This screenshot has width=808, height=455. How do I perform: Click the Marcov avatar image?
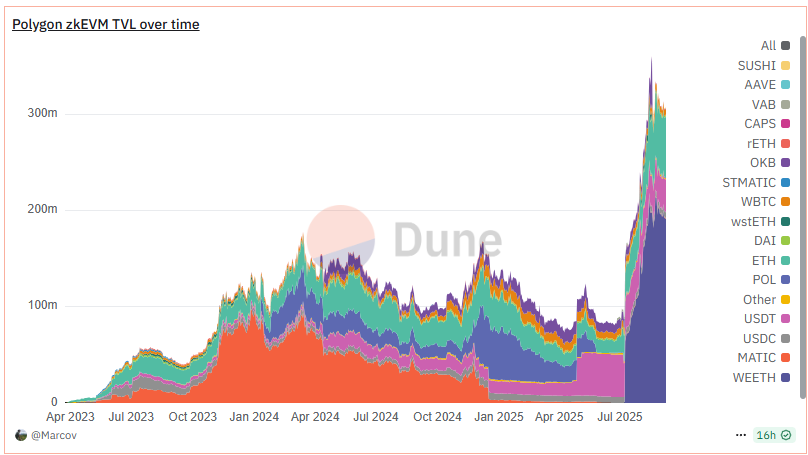[x=21, y=435]
